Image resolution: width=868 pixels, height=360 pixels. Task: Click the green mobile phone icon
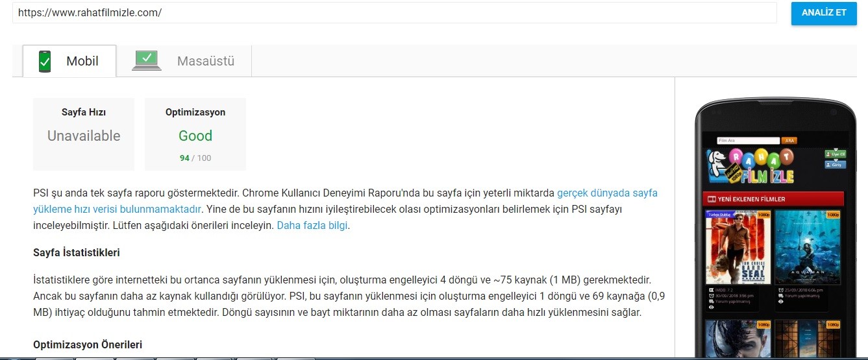tap(45, 62)
